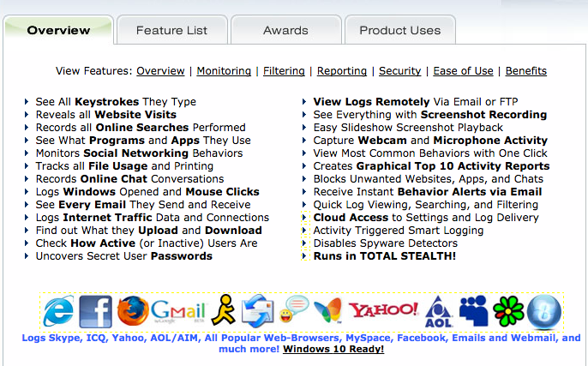Open the Awards tab
Viewport: 588px width, 366px height.
[x=285, y=30]
